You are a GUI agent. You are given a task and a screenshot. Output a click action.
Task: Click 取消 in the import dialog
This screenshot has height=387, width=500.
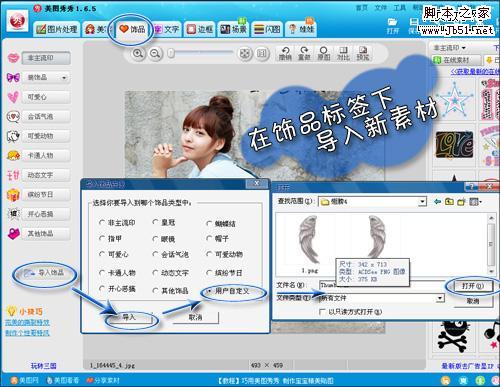click(195, 317)
